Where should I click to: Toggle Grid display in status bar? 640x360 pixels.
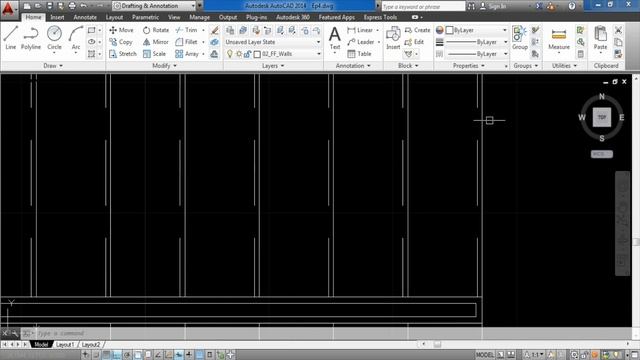106,355
